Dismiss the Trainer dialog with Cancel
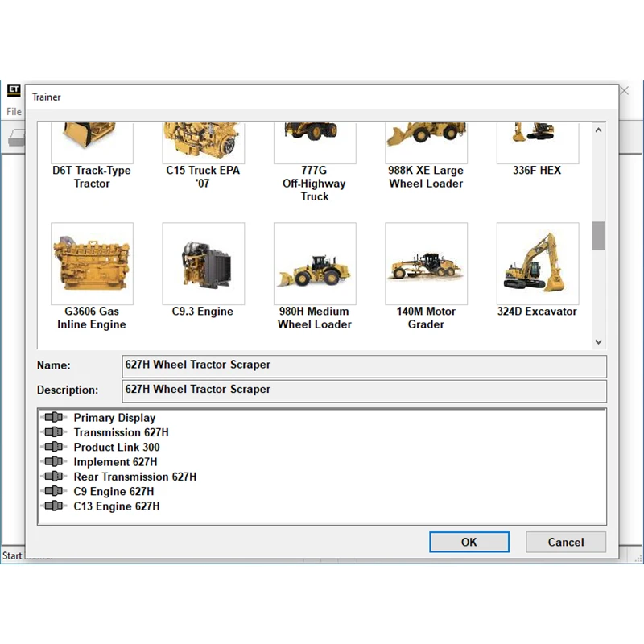Screen dimensions: 644x644 pyautogui.click(x=566, y=542)
